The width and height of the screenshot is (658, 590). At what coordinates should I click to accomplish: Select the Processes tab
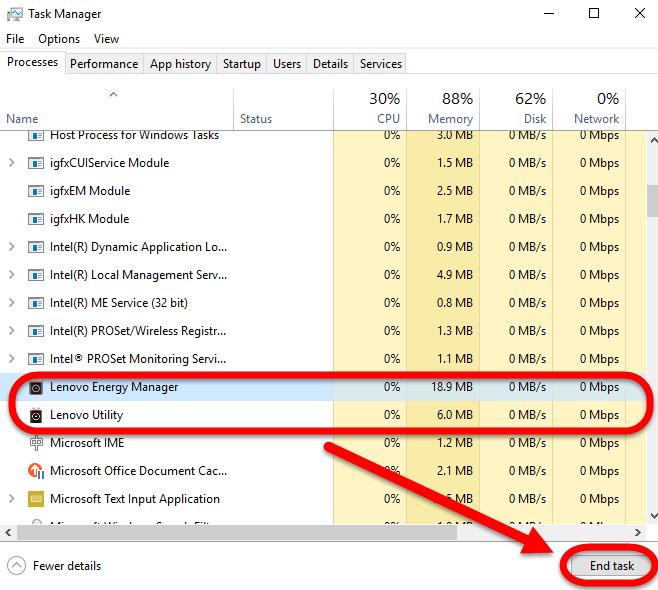pos(33,62)
